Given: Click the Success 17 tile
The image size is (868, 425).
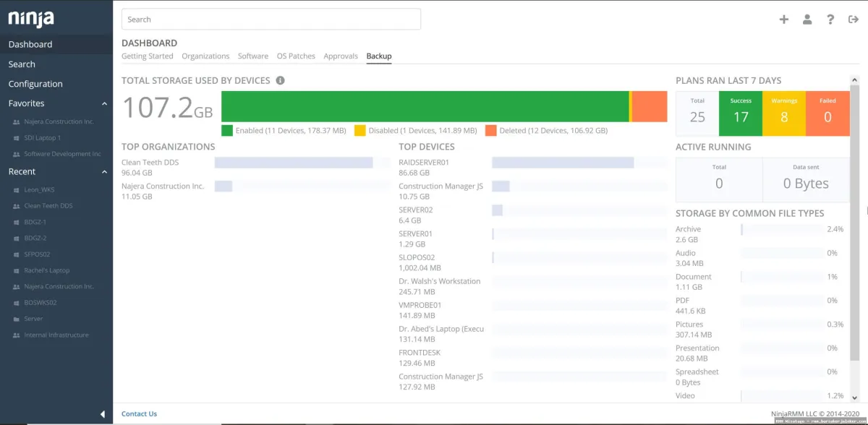Looking at the screenshot, I should [741, 113].
